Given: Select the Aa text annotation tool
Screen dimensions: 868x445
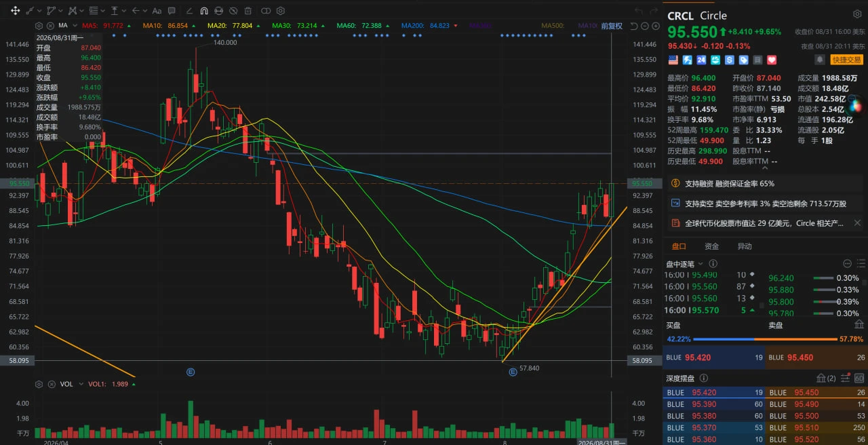Looking at the screenshot, I should click(x=157, y=11).
